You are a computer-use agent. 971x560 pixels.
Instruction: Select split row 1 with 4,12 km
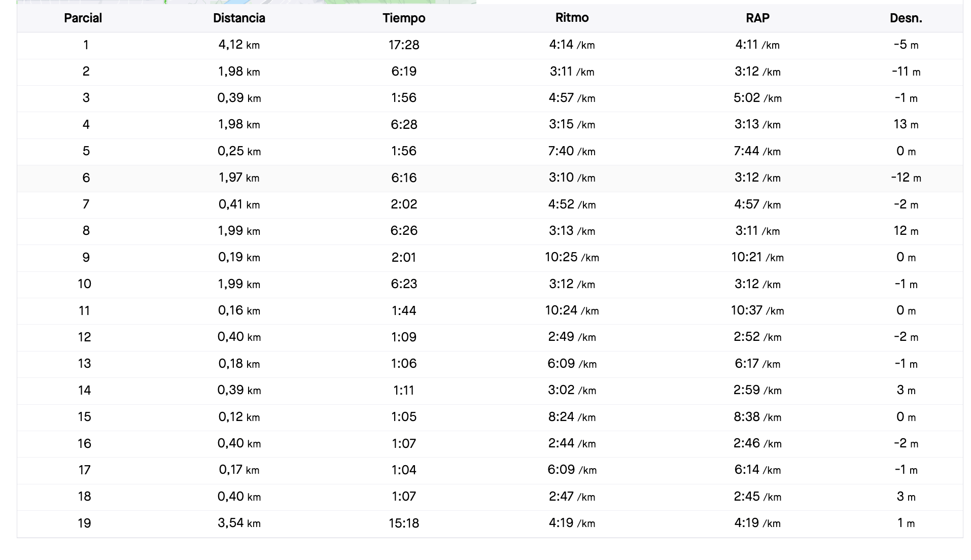[490, 45]
